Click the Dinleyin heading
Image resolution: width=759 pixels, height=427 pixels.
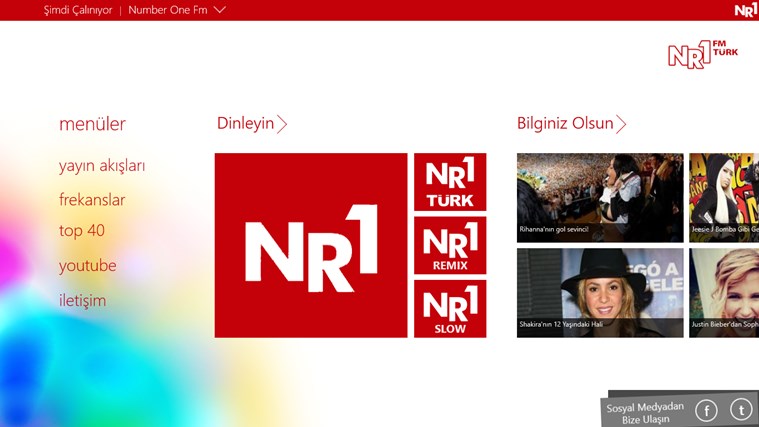(x=245, y=123)
